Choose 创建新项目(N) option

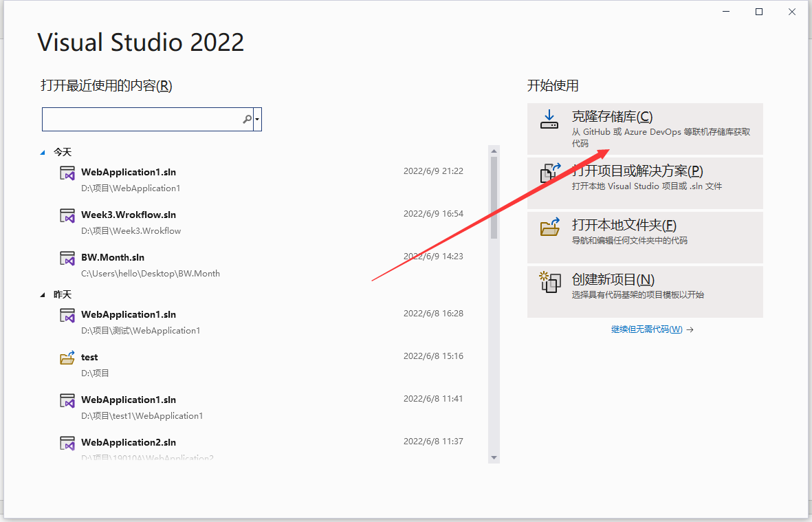tap(645, 292)
